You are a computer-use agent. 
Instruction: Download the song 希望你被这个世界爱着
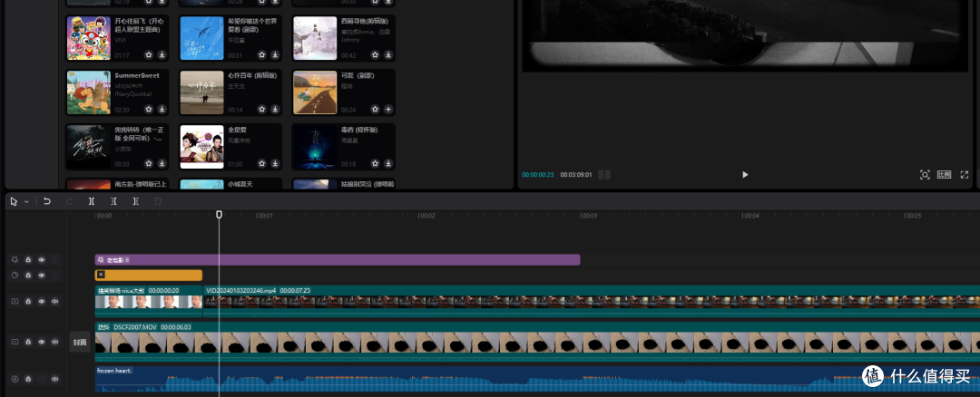(275, 54)
